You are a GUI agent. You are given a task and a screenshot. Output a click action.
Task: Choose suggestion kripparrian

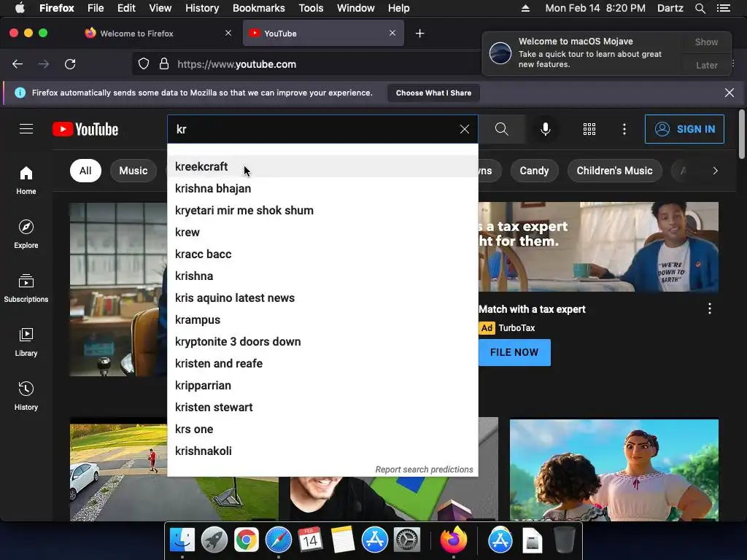tap(322, 386)
